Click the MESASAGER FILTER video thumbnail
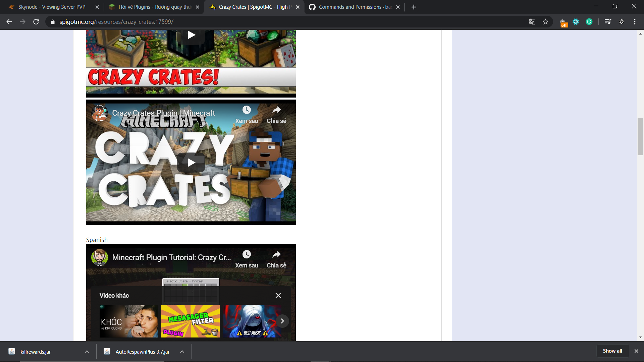Viewport: 644px width, 362px height. pyautogui.click(x=190, y=321)
